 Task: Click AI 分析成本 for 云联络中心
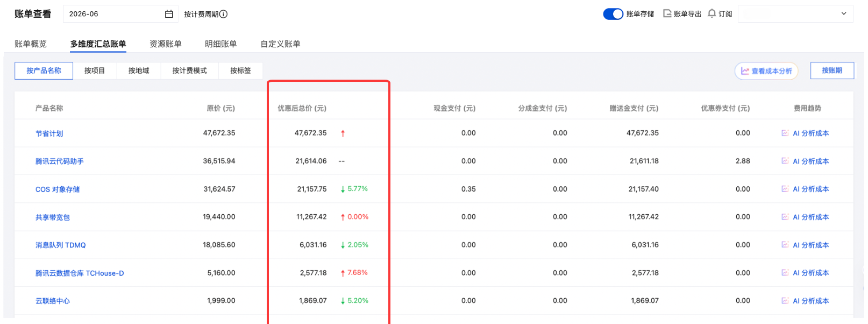coord(811,301)
